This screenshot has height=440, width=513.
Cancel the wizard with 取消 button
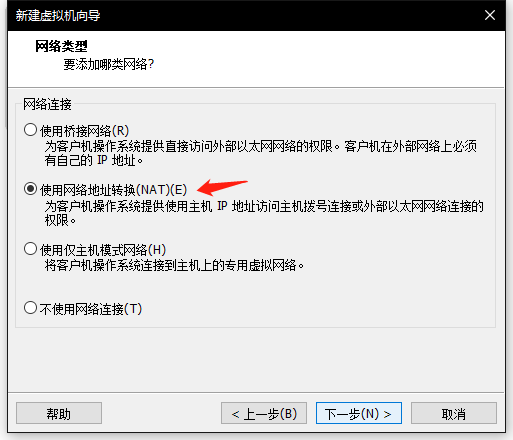point(454,413)
